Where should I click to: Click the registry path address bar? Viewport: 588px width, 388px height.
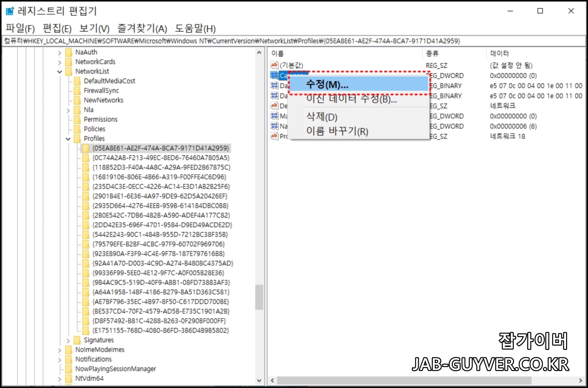[294, 41]
